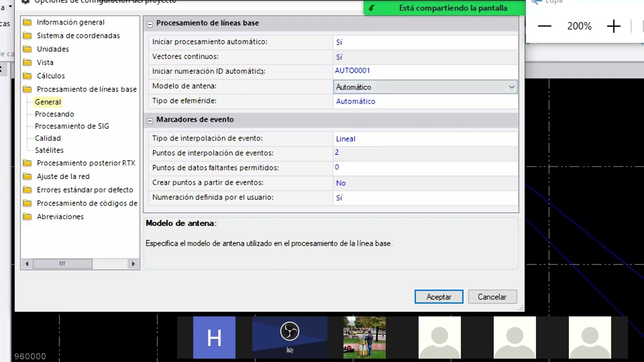Viewport: 644px width, 362px height.
Task: Open Ajuste de la red item
Action: (63, 176)
